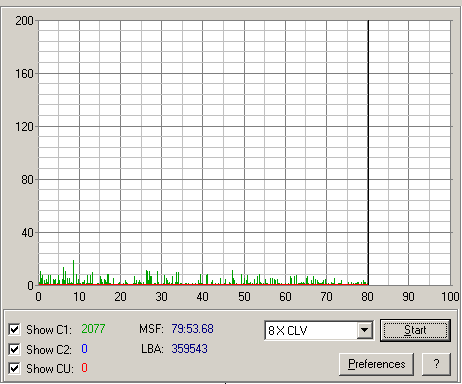Click the black end marker line at 80

[368, 153]
